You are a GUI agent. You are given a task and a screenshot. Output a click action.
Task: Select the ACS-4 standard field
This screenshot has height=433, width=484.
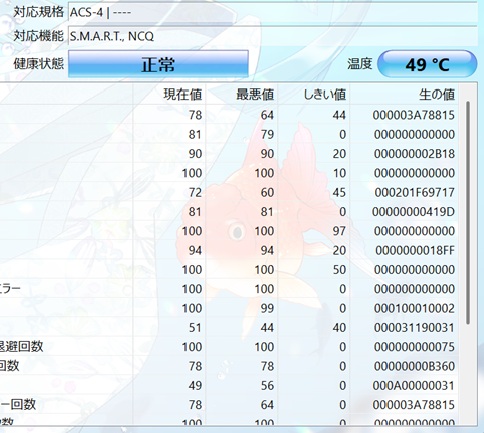pyautogui.click(x=272, y=13)
